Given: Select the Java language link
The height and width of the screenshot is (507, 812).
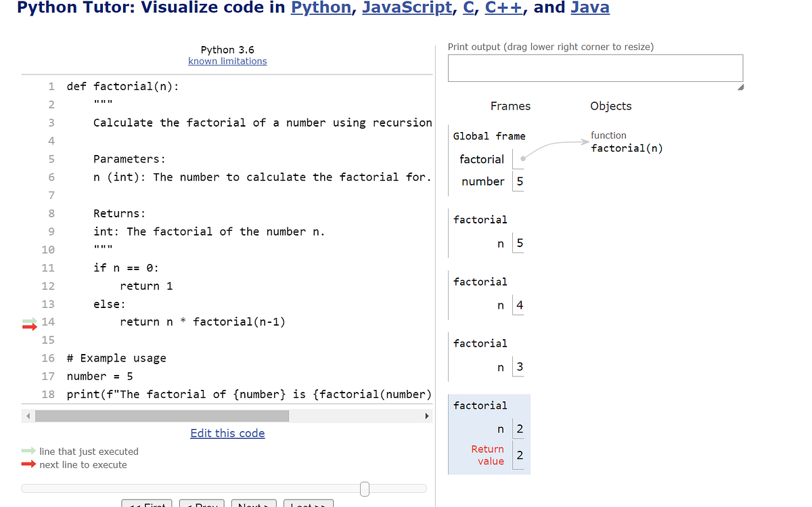Looking at the screenshot, I should (x=590, y=8).
